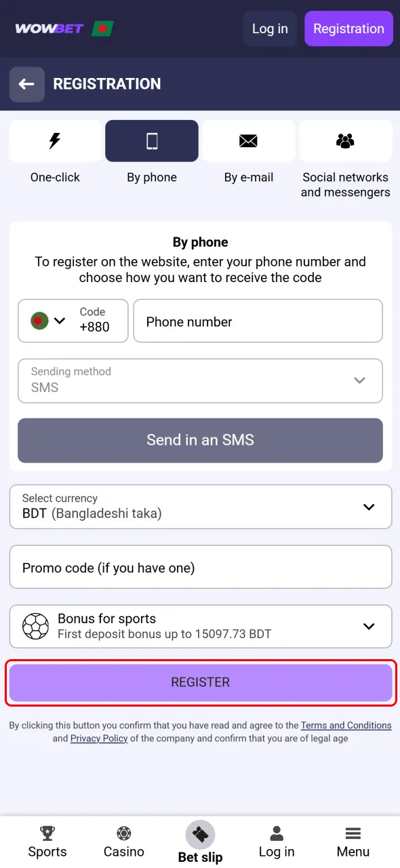Viewport: 400px width, 868px height.
Task: Switch to the One-click registration tab
Action: click(55, 149)
